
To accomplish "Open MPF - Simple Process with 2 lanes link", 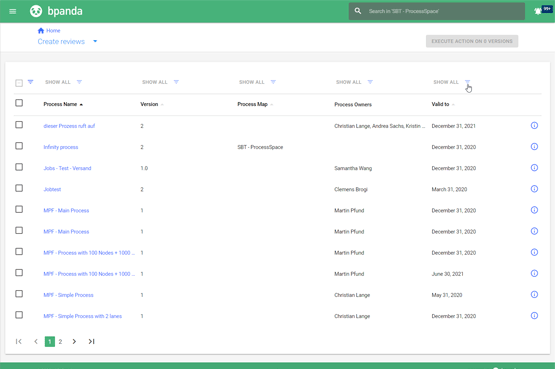I will coord(82,316).
